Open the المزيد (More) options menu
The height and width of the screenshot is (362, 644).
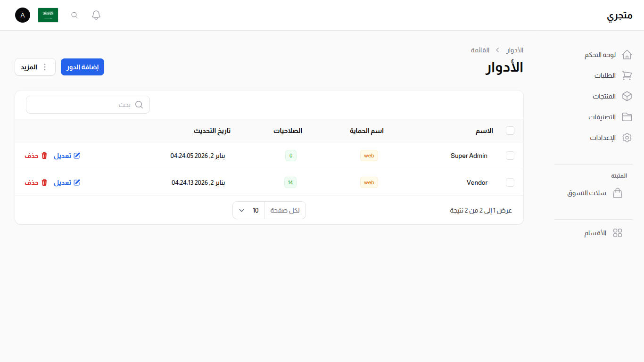35,66
